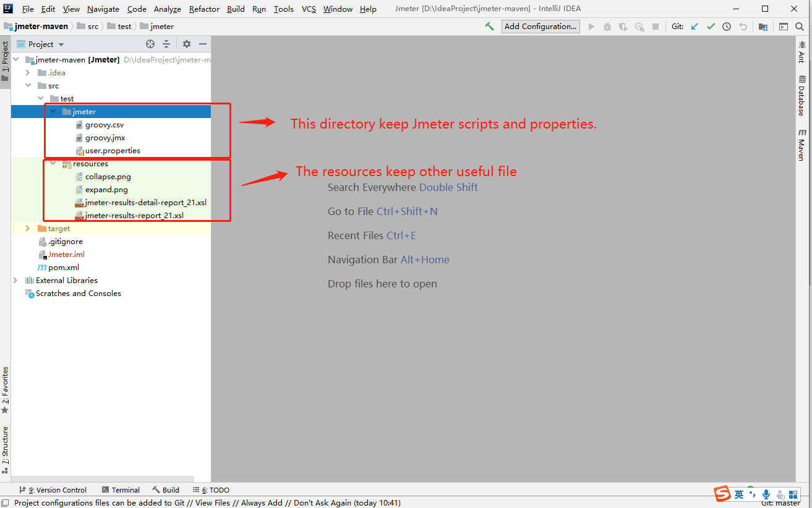Expand the .idea folder
This screenshot has width=812, height=508.
[28, 73]
